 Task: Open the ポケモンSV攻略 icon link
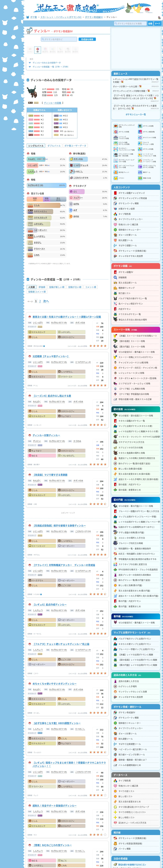(x=116, y=132)
